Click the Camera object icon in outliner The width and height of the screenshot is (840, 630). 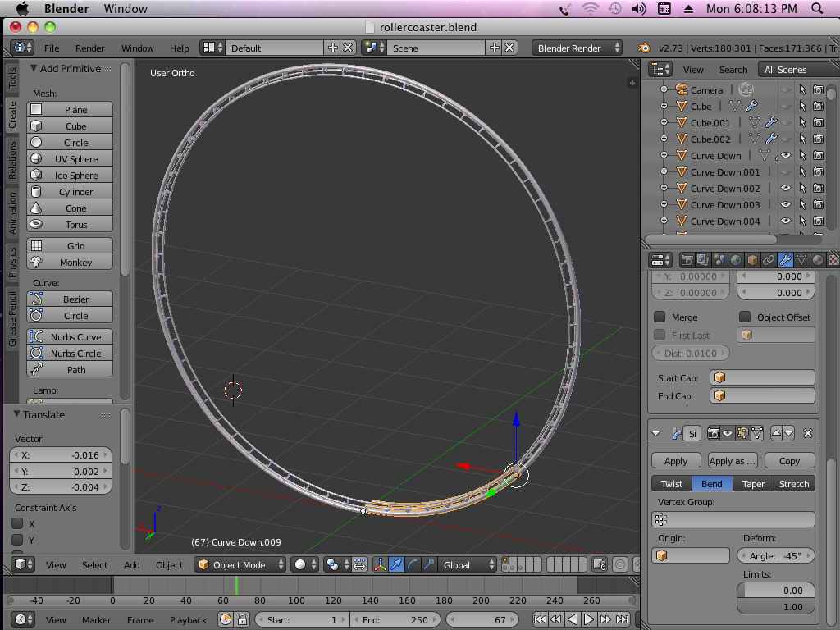pyautogui.click(x=682, y=89)
